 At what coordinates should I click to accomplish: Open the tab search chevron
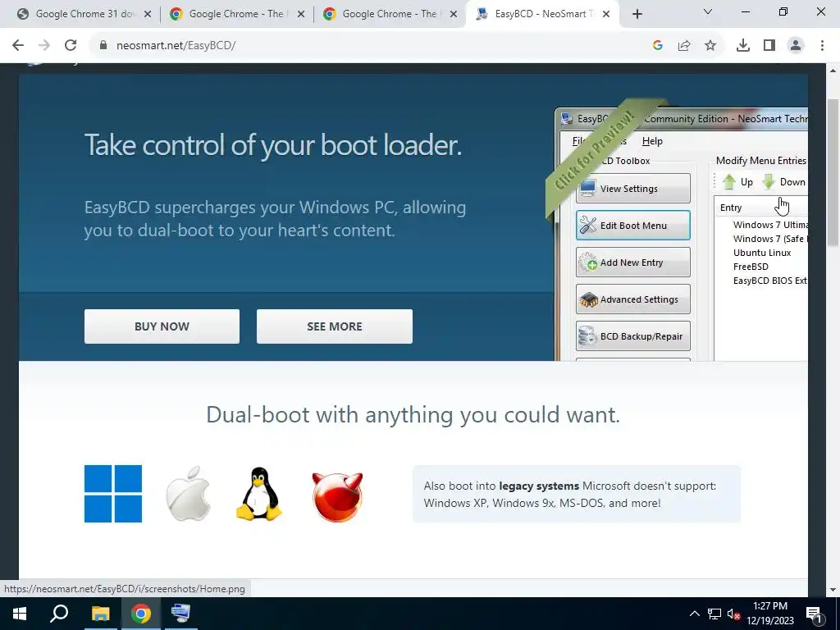(x=708, y=11)
